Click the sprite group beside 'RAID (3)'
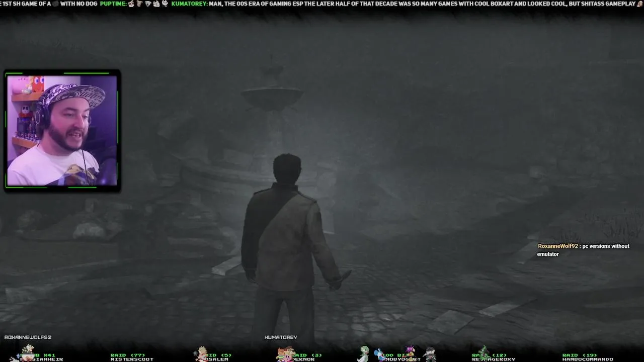 click(x=285, y=353)
